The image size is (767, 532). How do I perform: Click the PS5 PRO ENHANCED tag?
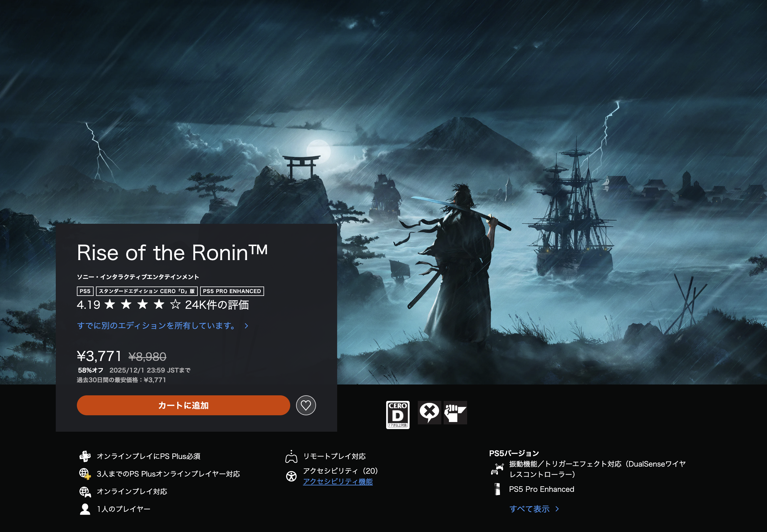coord(232,291)
